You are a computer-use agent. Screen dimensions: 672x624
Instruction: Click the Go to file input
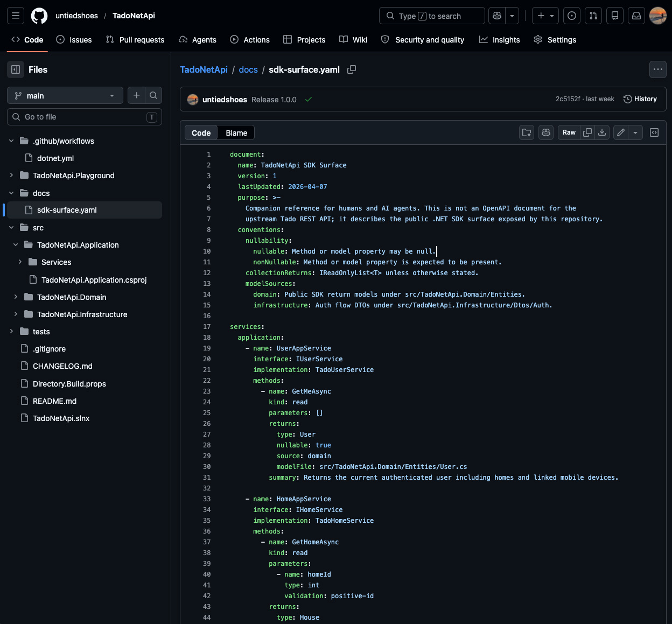[x=85, y=117]
